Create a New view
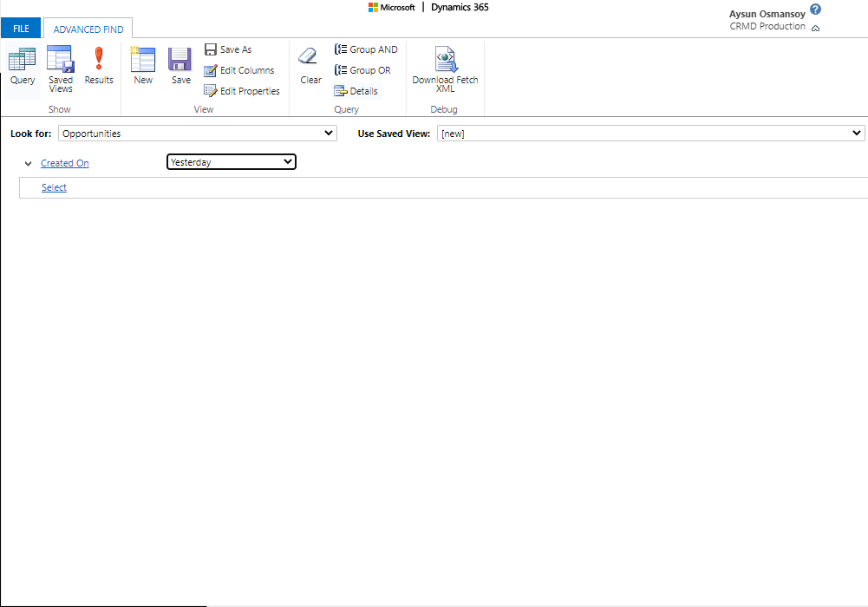The height and width of the screenshot is (607, 868). 143,66
